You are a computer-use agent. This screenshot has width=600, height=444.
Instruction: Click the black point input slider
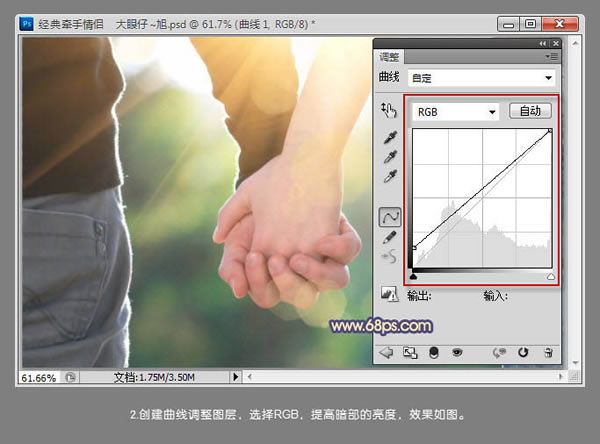pyautogui.click(x=413, y=276)
